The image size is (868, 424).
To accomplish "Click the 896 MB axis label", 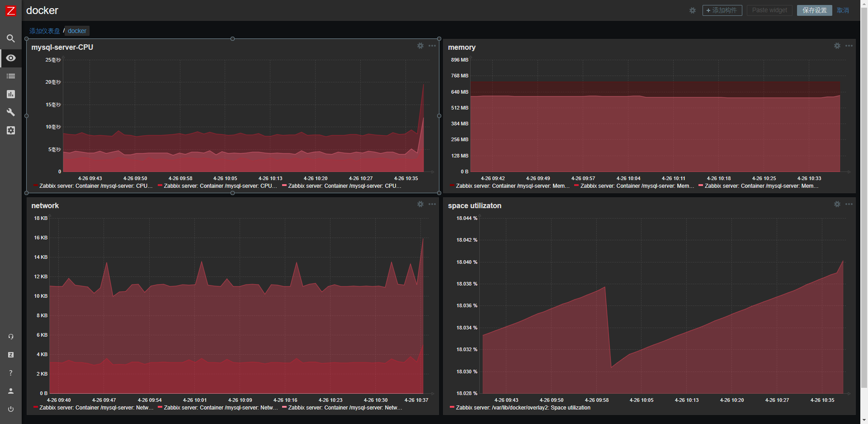I will pyautogui.click(x=460, y=60).
